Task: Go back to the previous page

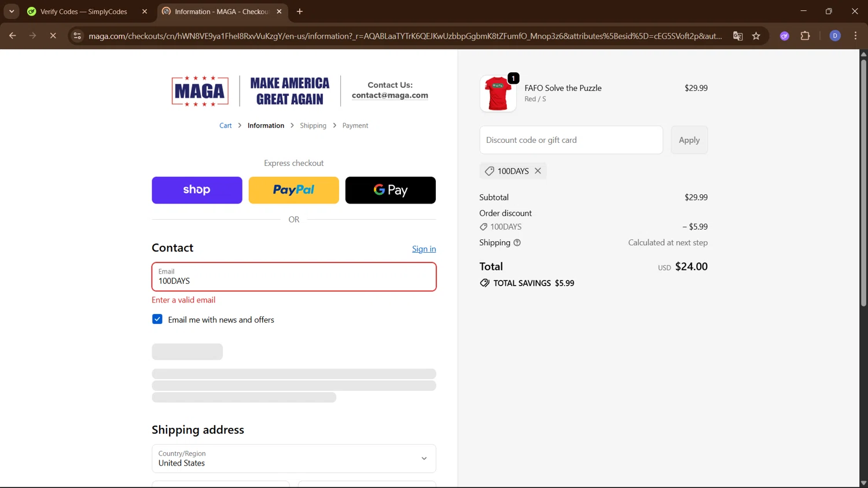Action: point(12,36)
